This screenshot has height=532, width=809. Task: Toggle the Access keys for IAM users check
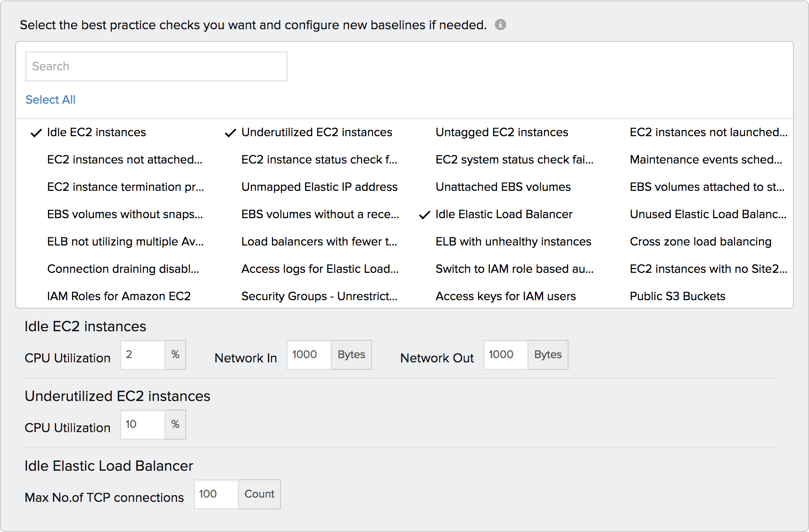tap(505, 296)
